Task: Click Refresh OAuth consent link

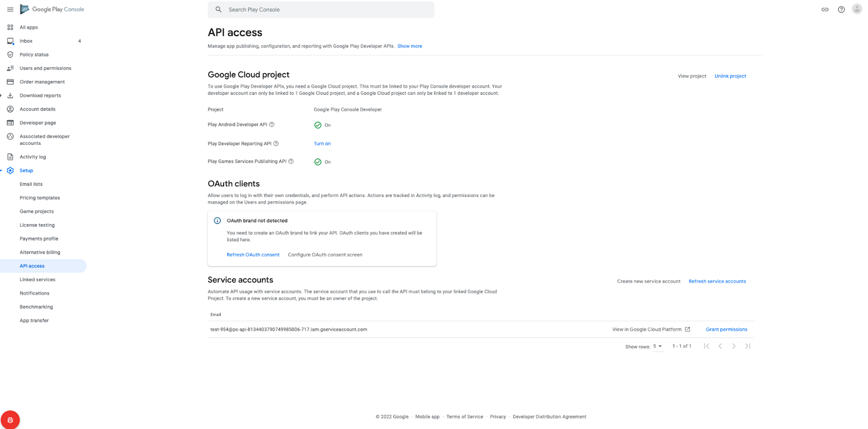Action: pos(253,254)
